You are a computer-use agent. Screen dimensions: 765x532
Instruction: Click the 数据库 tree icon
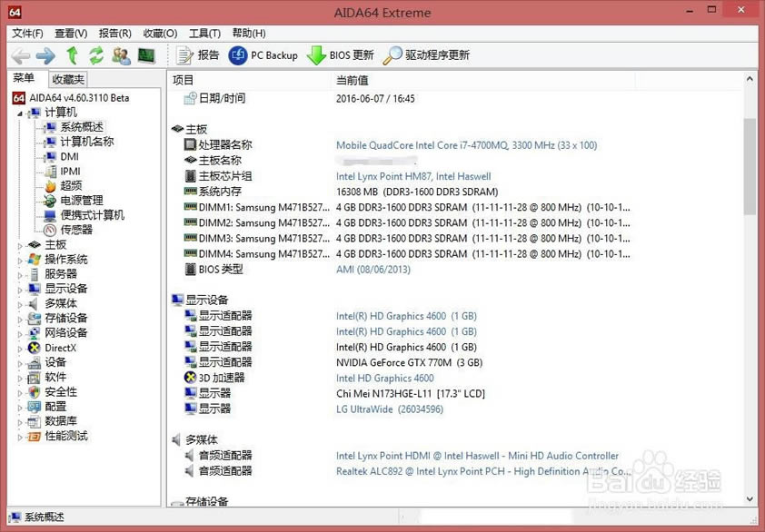[x=35, y=421]
